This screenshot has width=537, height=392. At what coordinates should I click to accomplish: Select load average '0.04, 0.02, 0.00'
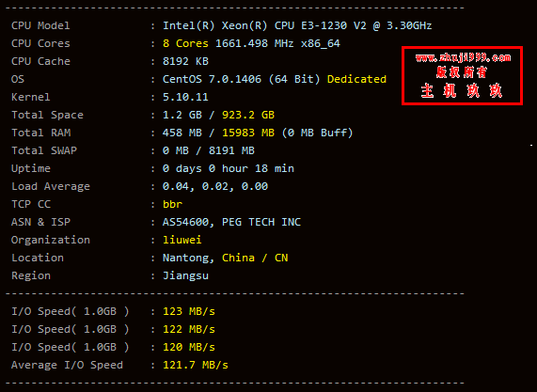pos(215,186)
